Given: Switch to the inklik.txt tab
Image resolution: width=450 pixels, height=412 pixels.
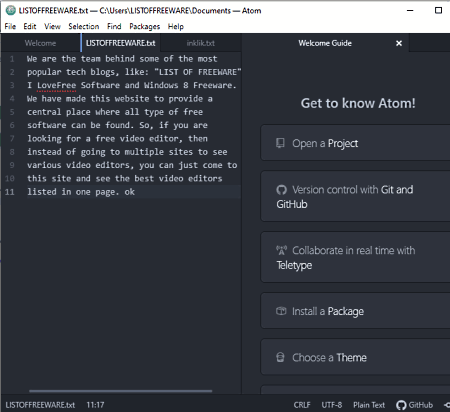Looking at the screenshot, I should click(201, 43).
